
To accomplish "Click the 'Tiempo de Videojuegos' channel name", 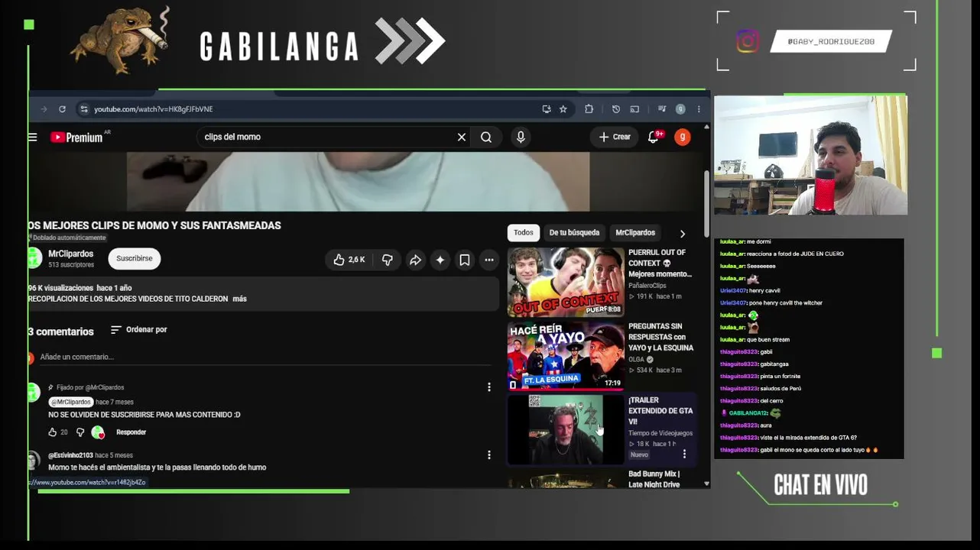I will pyautogui.click(x=660, y=433).
